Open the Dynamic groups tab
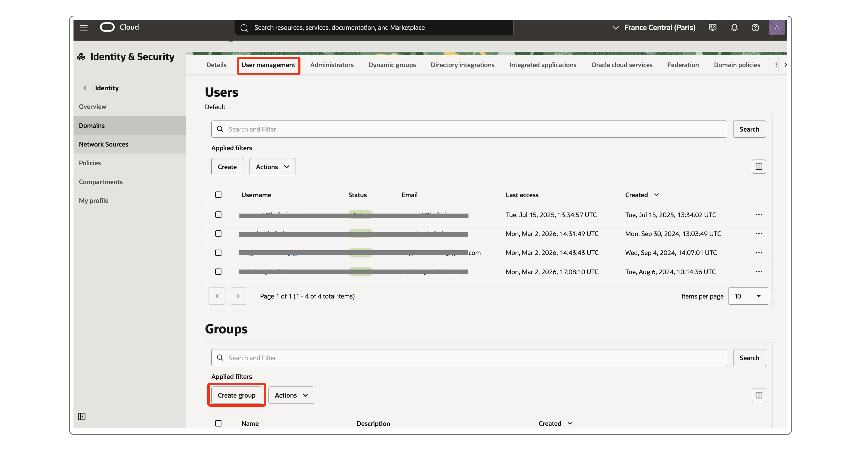The width and height of the screenshot is (868, 454). point(392,65)
